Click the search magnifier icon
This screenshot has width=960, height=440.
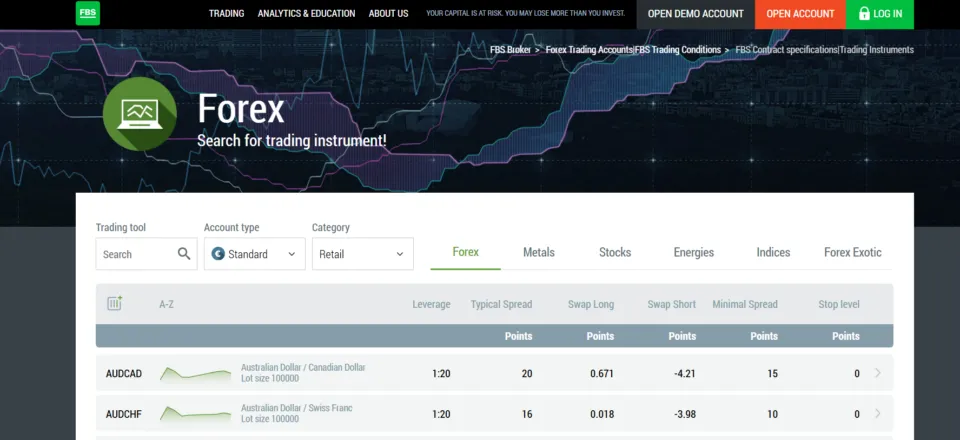point(184,254)
